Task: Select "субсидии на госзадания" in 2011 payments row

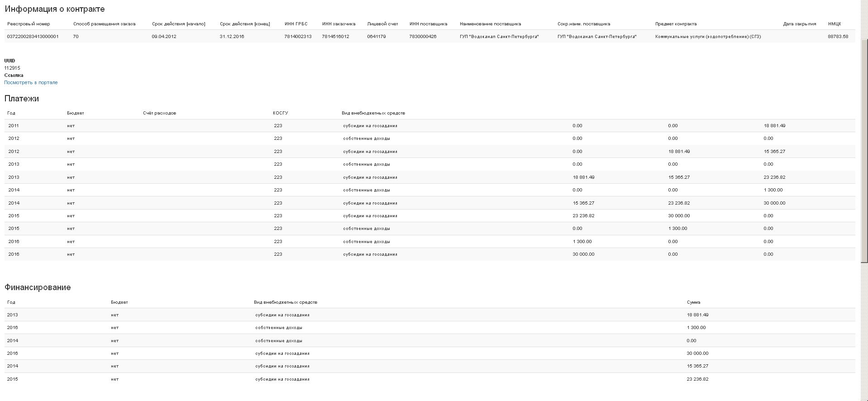Action: pyautogui.click(x=370, y=126)
